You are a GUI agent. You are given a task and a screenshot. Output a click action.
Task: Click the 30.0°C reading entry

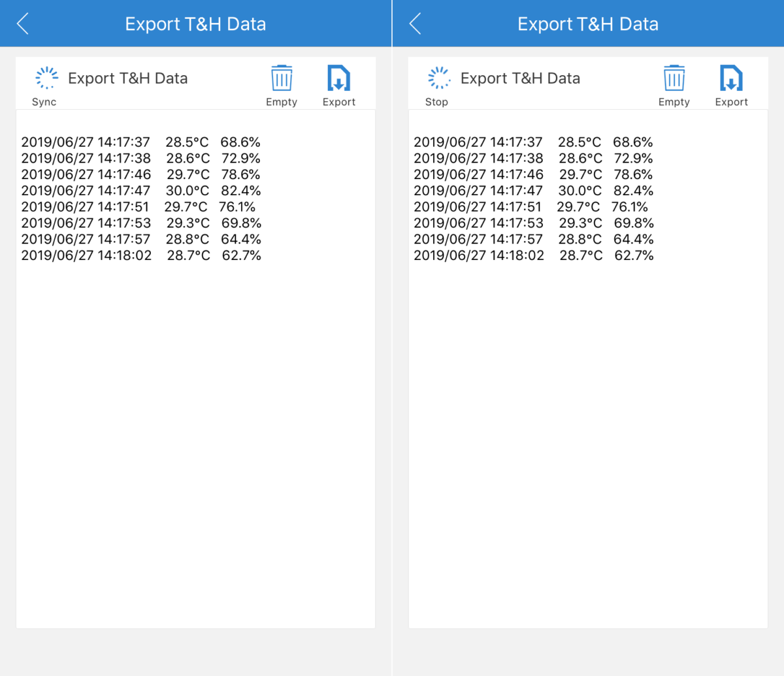(x=188, y=190)
